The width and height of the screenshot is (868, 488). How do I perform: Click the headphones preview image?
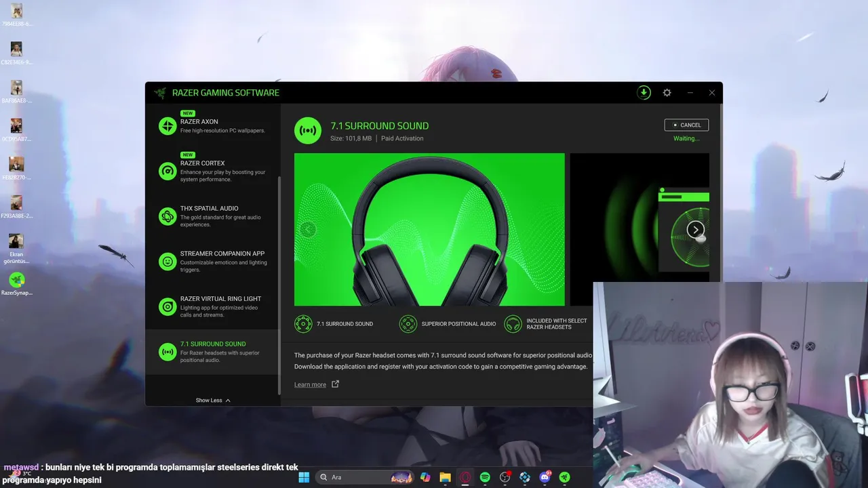(x=429, y=229)
